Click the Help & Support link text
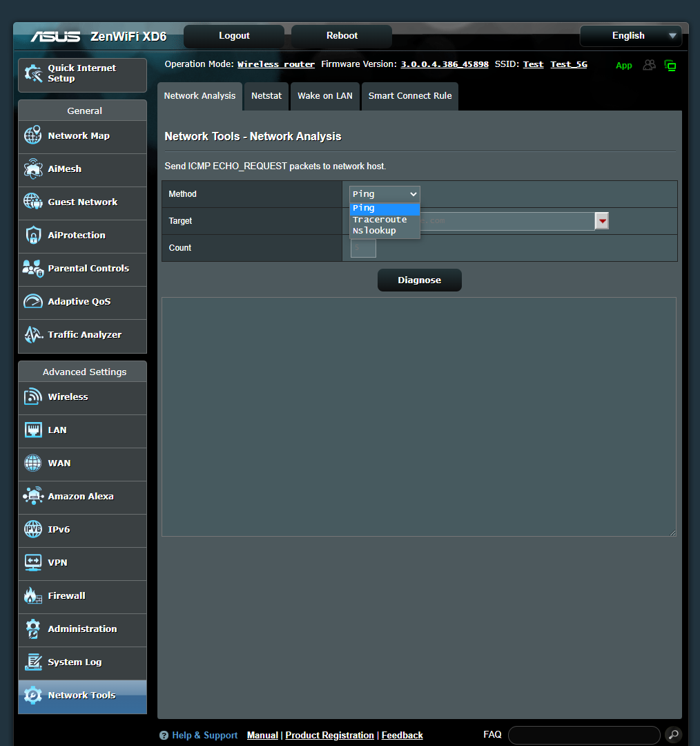The height and width of the screenshot is (746, 700). tap(204, 736)
